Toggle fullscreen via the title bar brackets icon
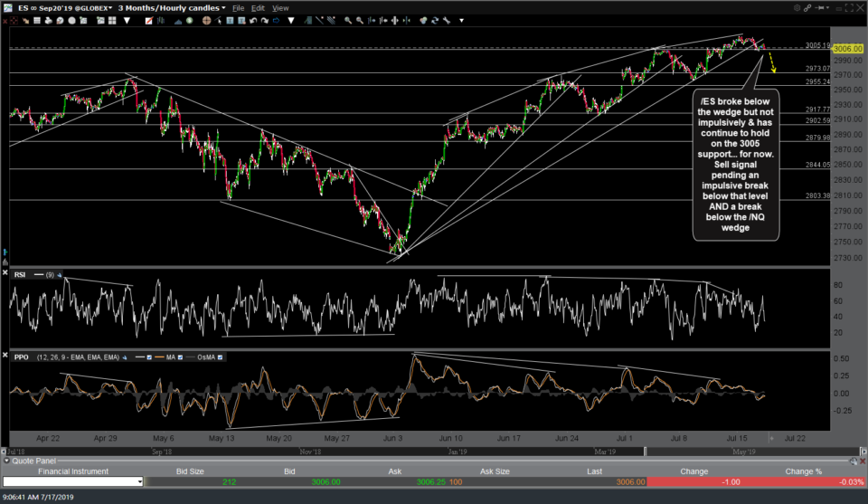Image resolution: width=868 pixels, height=504 pixels. point(849,8)
